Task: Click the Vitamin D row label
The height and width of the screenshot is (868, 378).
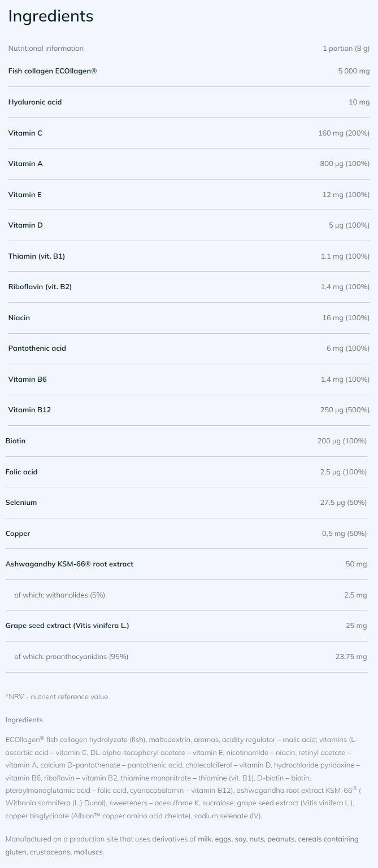Action: pos(25,225)
